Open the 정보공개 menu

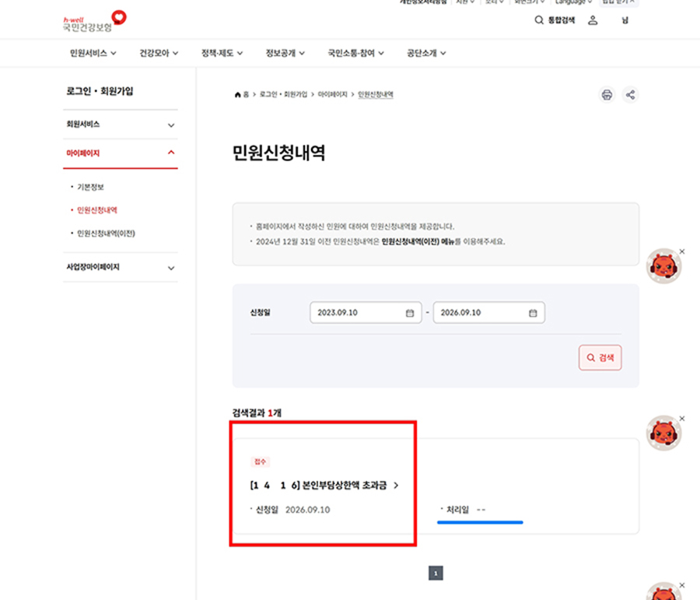click(x=285, y=53)
